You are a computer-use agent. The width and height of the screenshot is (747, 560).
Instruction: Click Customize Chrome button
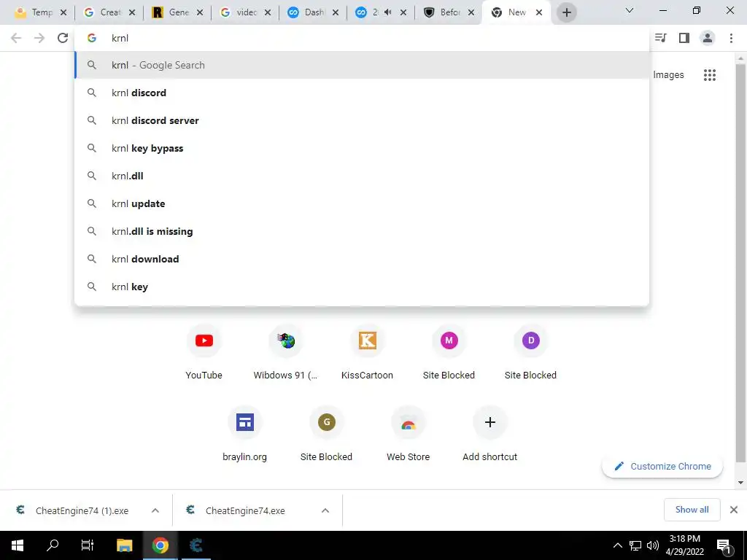point(662,466)
